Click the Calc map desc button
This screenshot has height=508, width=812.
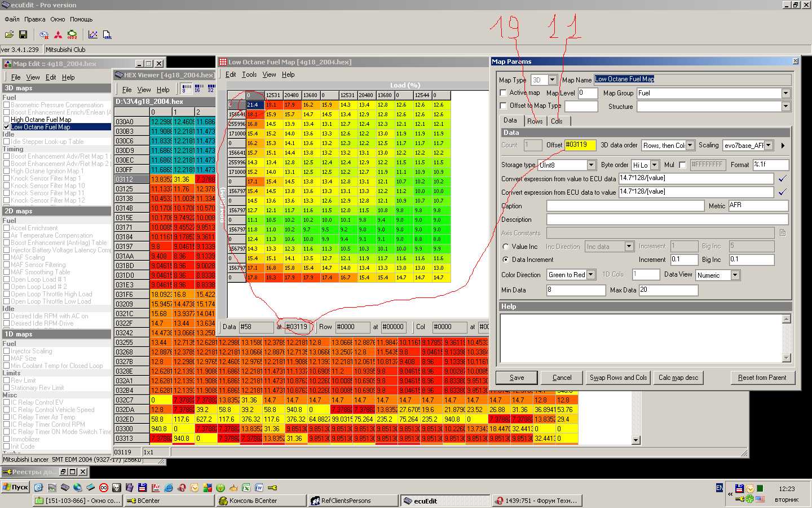click(678, 378)
